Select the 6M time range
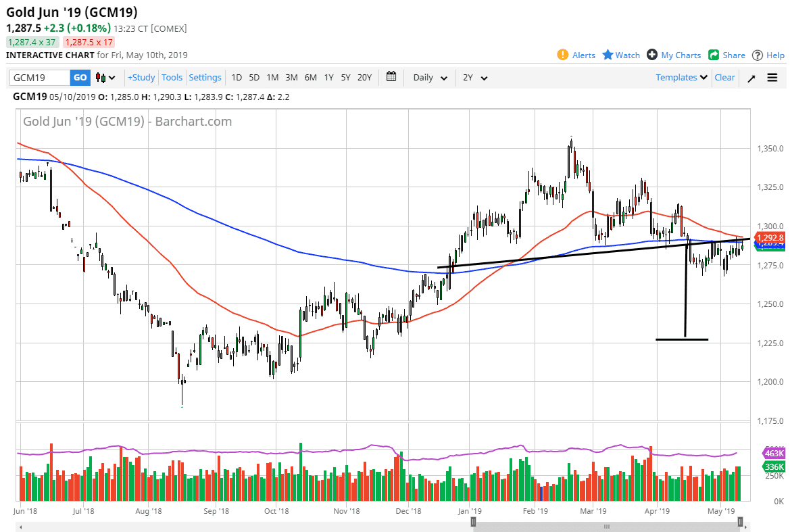Screen dimensions: 790x532 point(310,77)
